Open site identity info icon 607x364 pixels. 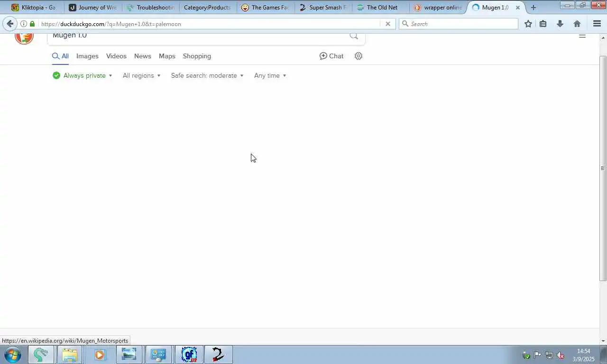23,24
